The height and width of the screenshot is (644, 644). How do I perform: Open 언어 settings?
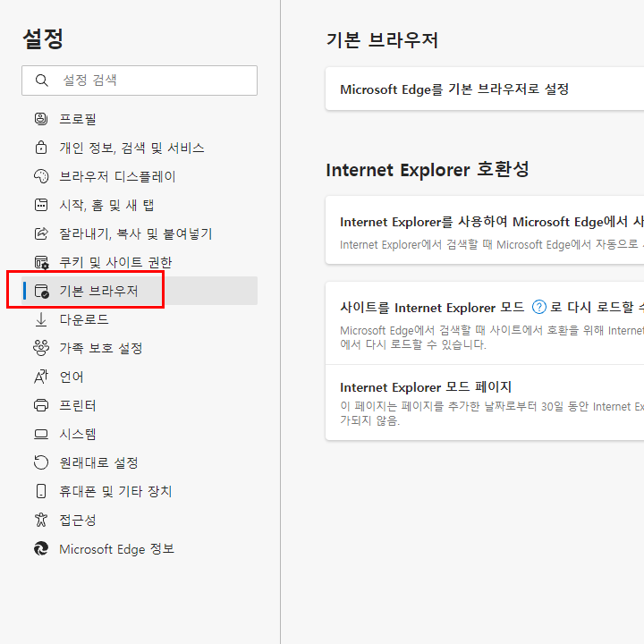coord(140,377)
